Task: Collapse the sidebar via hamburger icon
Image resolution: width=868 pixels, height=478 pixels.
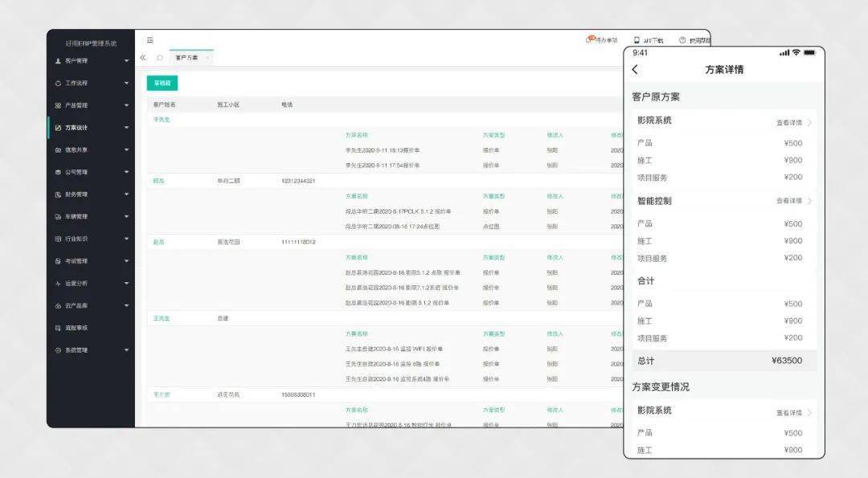Action: click(x=149, y=37)
